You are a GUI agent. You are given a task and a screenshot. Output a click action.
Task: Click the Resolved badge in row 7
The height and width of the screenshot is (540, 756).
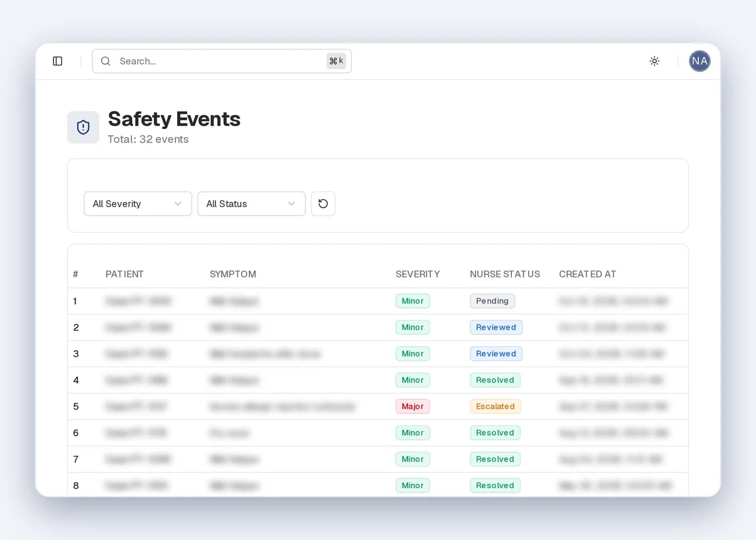495,460
